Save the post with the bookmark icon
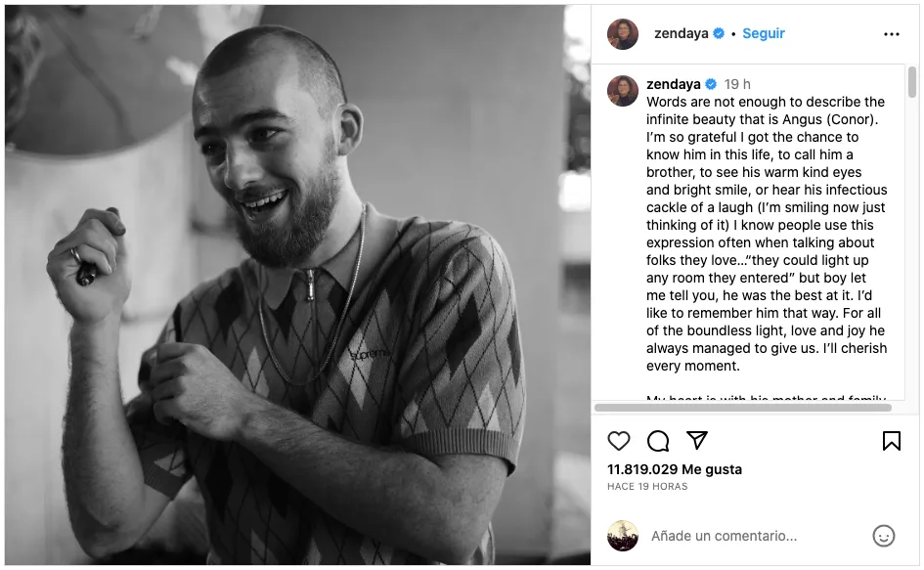This screenshot has height=570, width=924. [891, 441]
